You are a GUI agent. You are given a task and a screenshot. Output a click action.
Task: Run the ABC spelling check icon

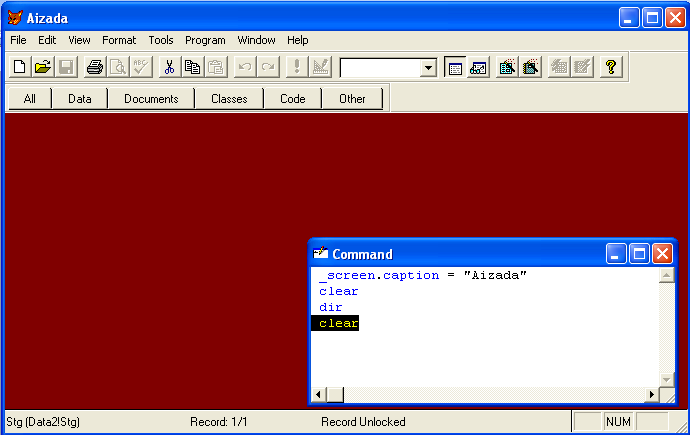point(141,67)
